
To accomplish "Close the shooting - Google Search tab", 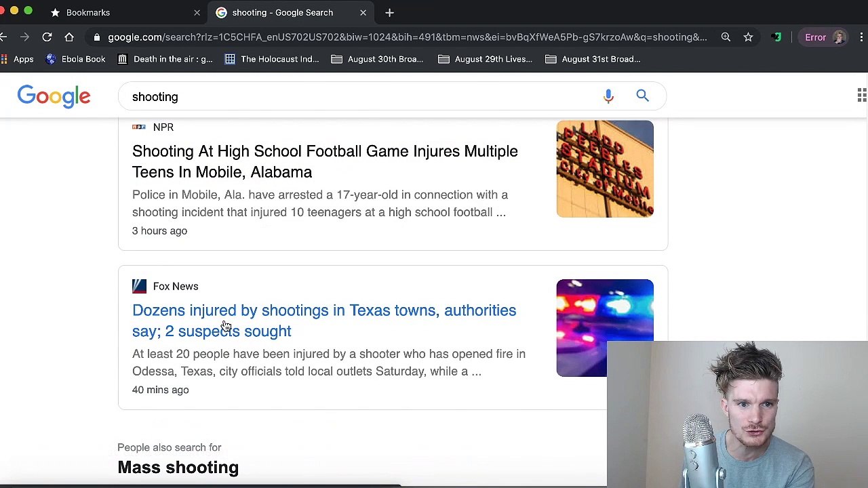I will click(363, 12).
